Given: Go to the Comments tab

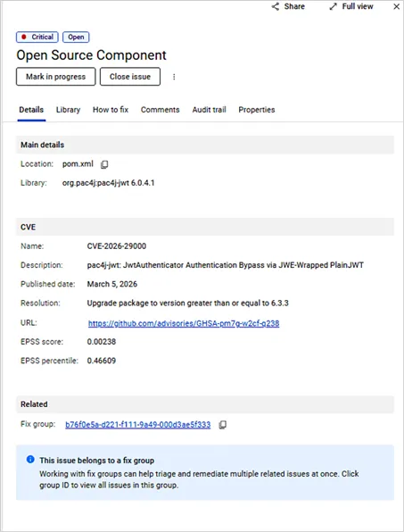Looking at the screenshot, I should 160,110.
